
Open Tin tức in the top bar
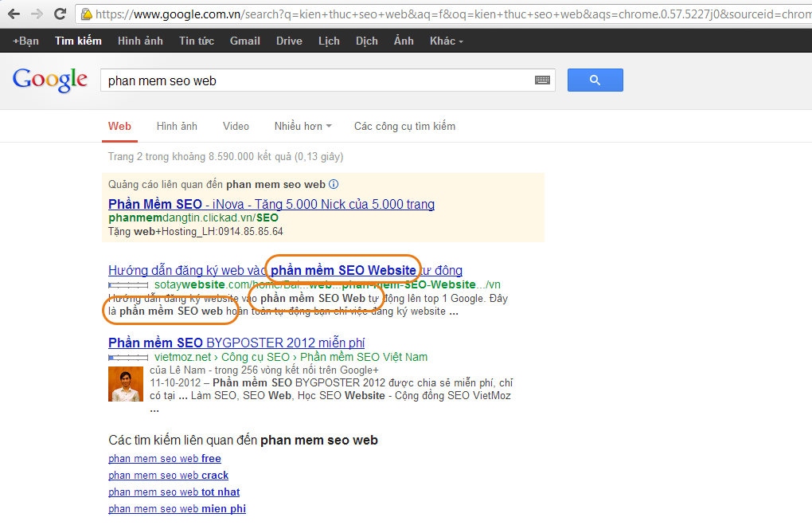coord(197,41)
